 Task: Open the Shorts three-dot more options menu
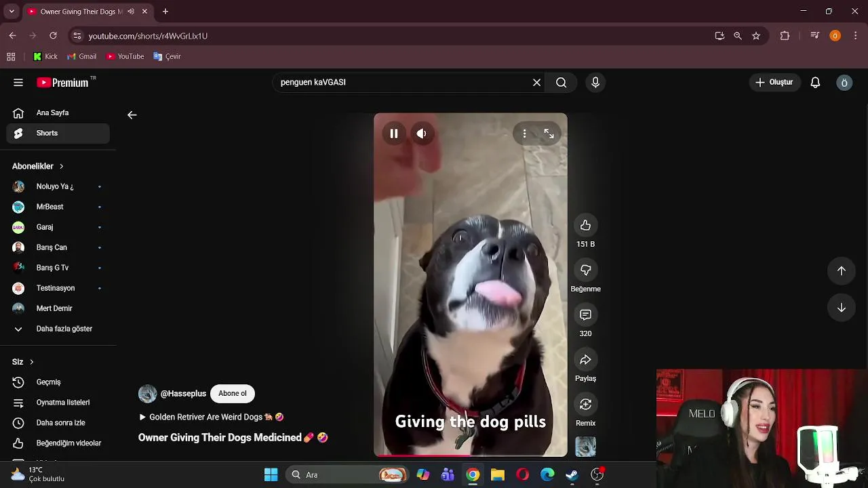(x=524, y=134)
